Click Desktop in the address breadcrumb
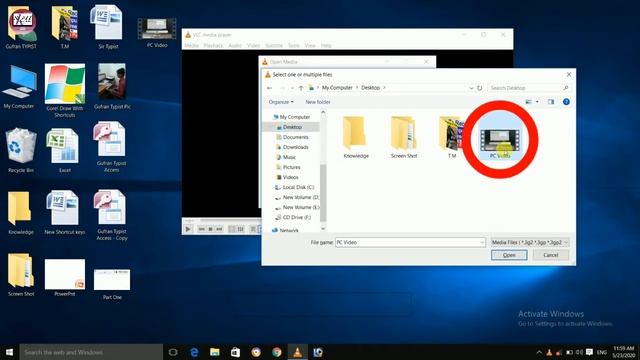Viewport: 640px width, 360px height. (370, 88)
